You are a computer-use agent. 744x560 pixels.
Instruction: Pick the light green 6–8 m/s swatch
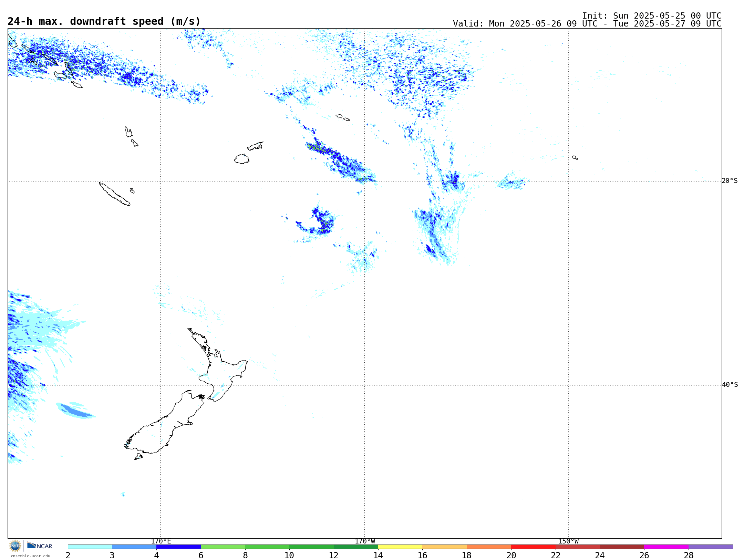(x=223, y=547)
